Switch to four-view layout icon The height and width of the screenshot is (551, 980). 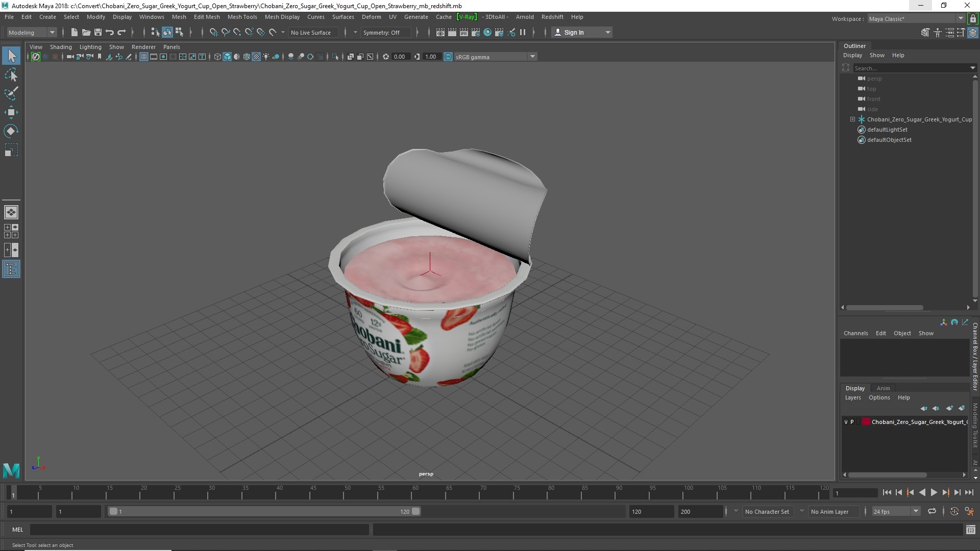pos(11,231)
